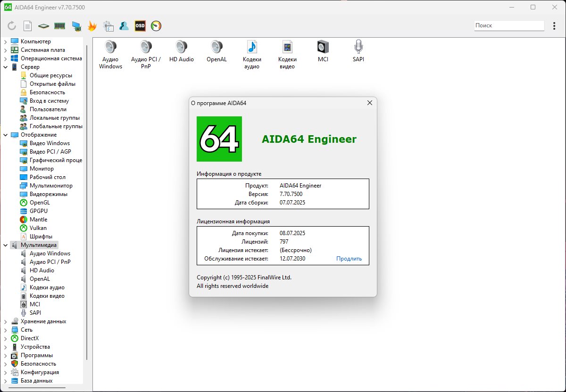
Task: Open SAPI microphone icon in main pane
Action: [x=358, y=51]
